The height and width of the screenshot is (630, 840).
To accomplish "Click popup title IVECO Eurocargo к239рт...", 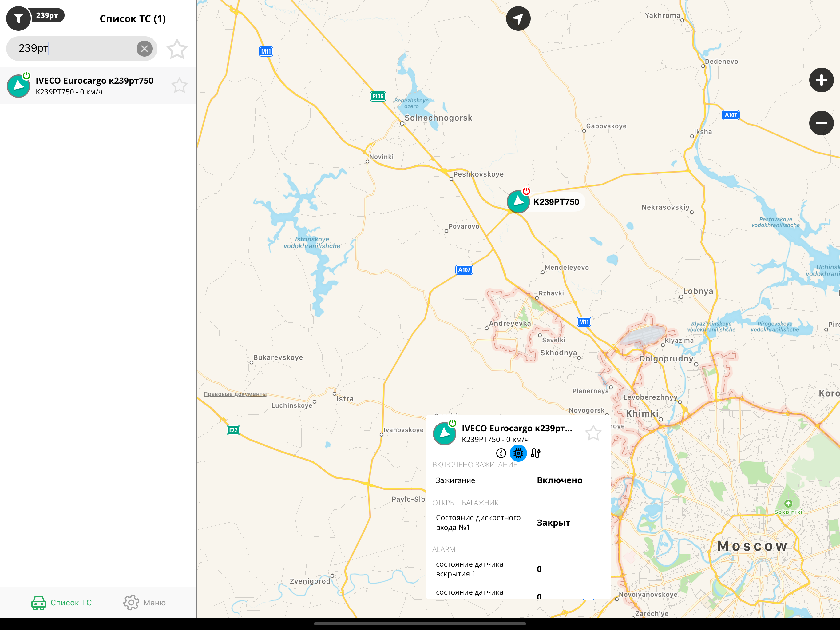I will pos(517,428).
